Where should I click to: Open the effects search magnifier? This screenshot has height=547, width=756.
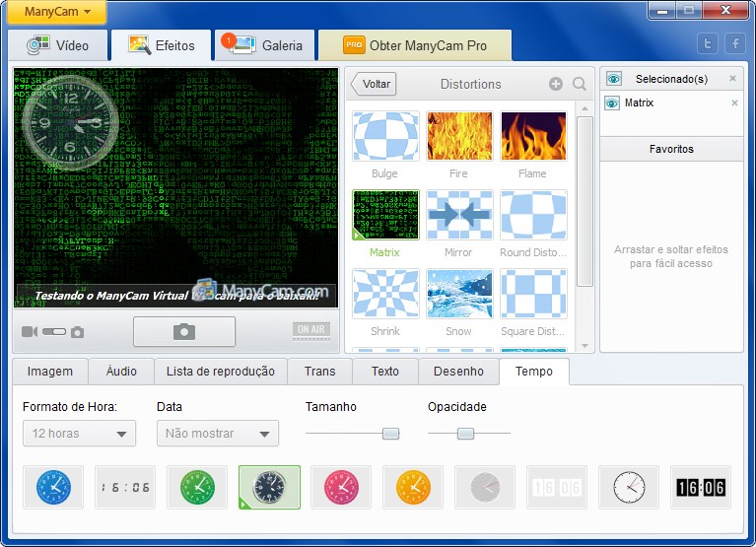tap(579, 84)
